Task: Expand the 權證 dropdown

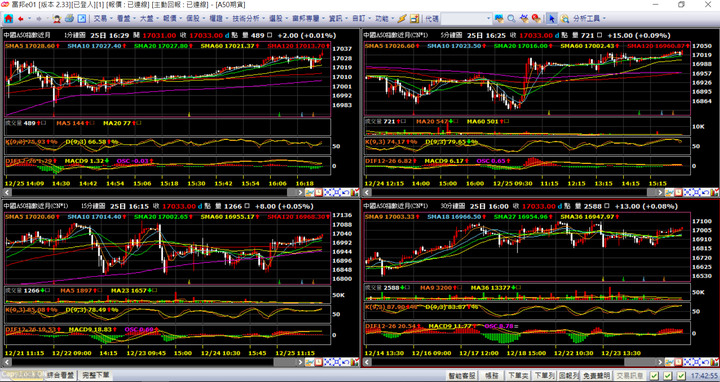Action: [227, 19]
